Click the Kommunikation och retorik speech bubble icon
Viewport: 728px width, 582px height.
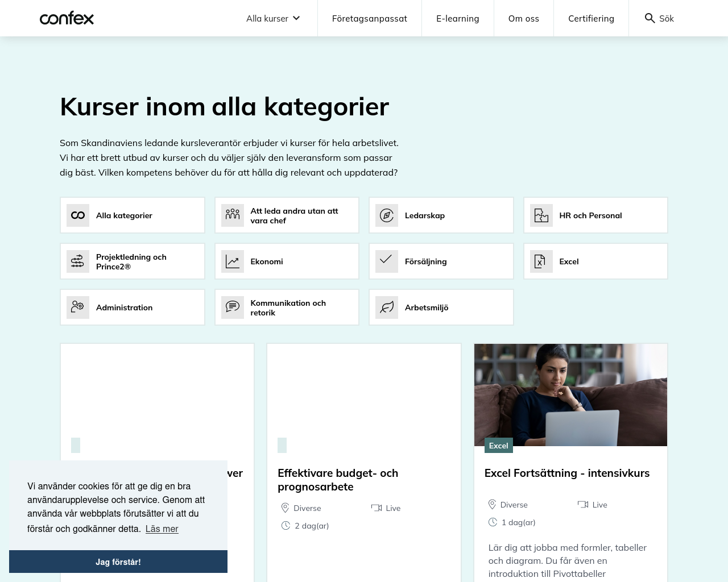pyautogui.click(x=233, y=307)
